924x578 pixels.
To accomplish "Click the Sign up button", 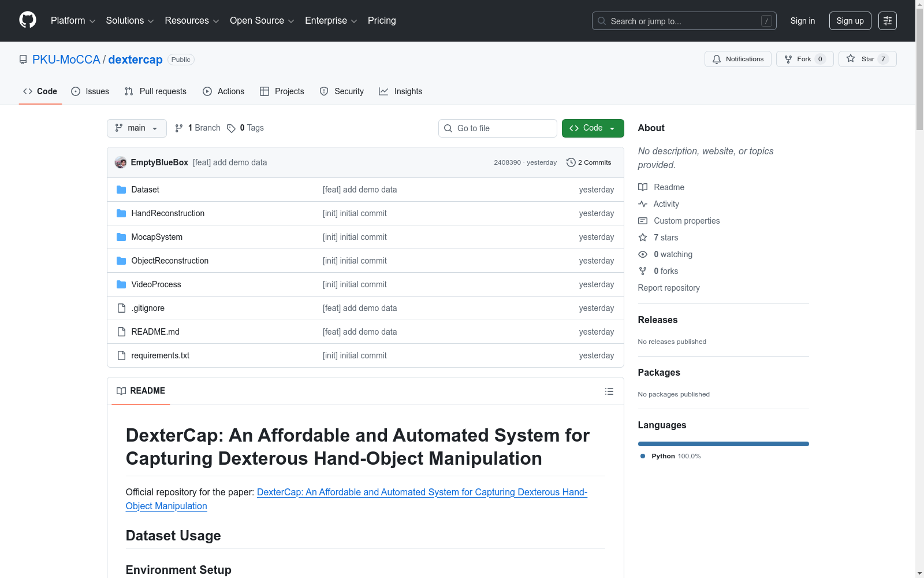I will click(x=850, y=21).
